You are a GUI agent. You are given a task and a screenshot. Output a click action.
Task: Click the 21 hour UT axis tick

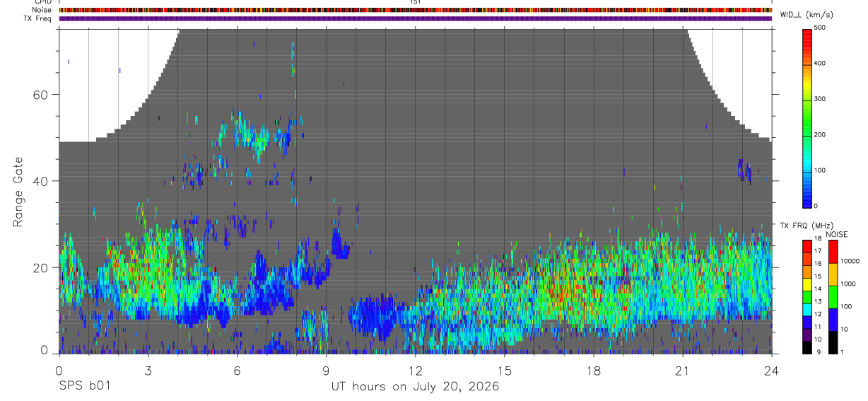pyautogui.click(x=683, y=370)
